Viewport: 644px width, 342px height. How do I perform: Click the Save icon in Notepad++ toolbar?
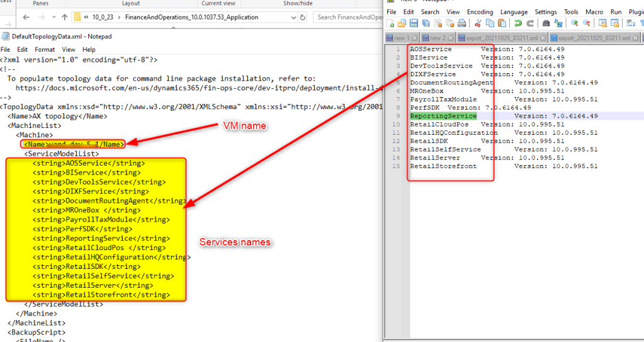(x=415, y=23)
